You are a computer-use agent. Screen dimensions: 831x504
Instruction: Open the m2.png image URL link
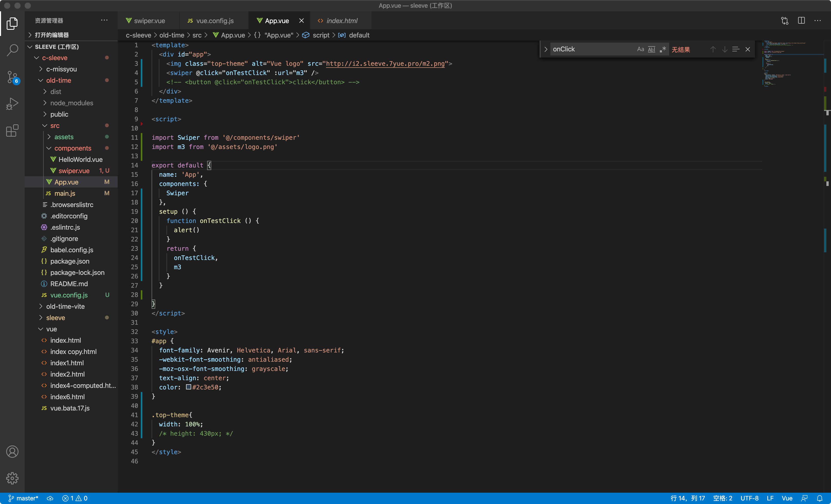(x=385, y=63)
